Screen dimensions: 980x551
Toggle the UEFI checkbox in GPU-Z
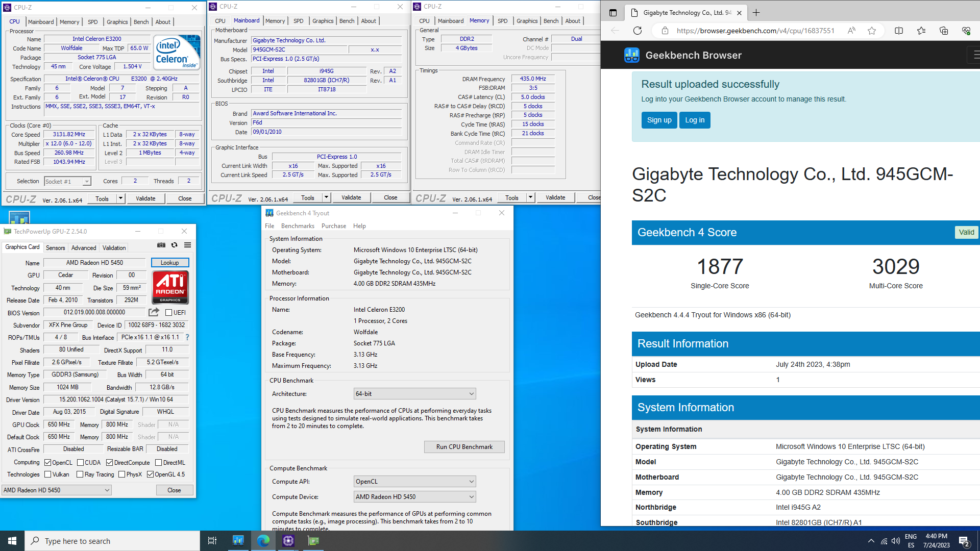(169, 313)
